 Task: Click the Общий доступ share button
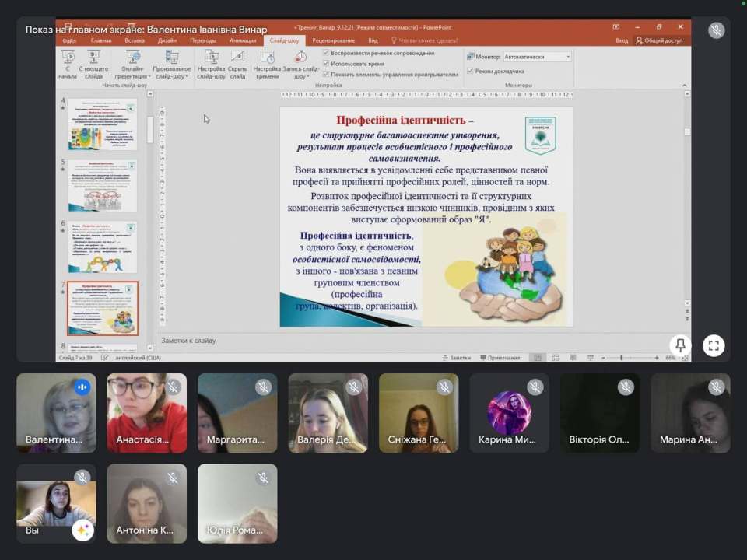[659, 40]
